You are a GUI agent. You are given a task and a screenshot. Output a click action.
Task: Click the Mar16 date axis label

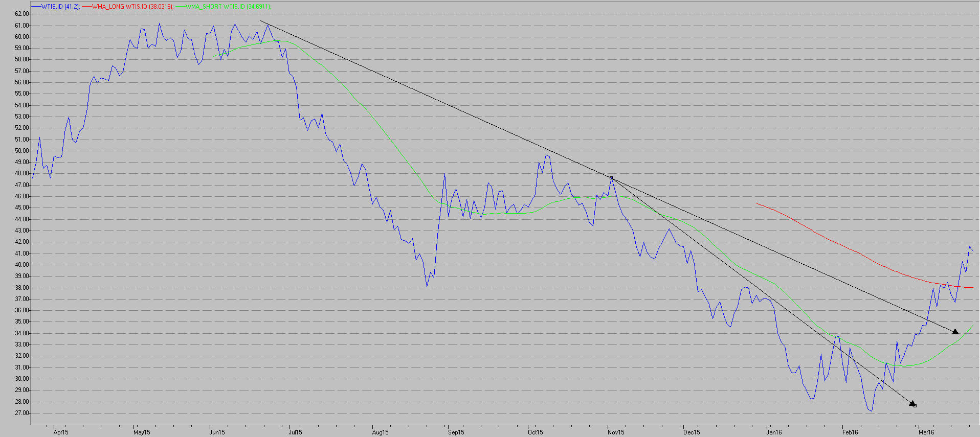(926, 432)
